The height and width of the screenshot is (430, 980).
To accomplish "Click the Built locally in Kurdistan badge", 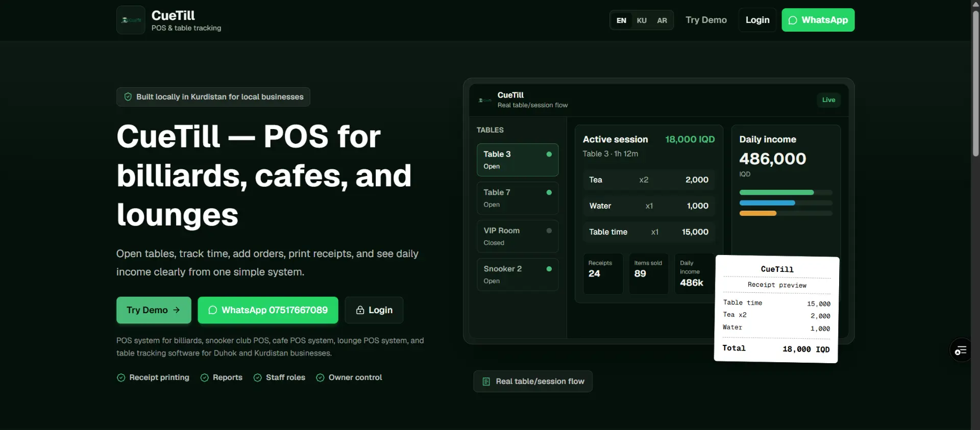I will pyautogui.click(x=213, y=97).
